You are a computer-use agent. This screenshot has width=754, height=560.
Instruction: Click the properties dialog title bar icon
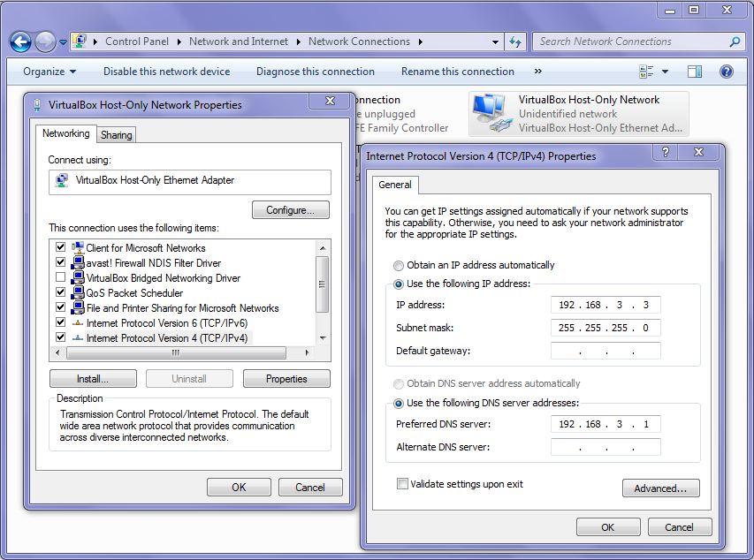point(37,105)
